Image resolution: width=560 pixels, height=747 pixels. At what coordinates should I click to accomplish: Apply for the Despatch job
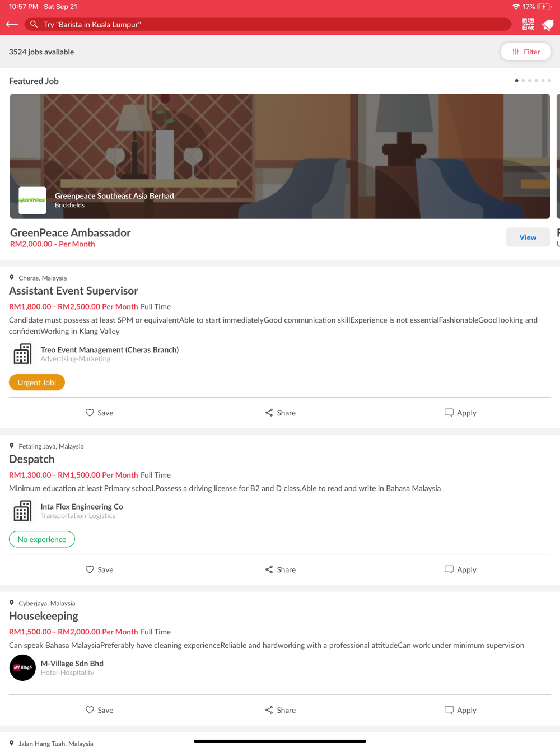coord(460,569)
